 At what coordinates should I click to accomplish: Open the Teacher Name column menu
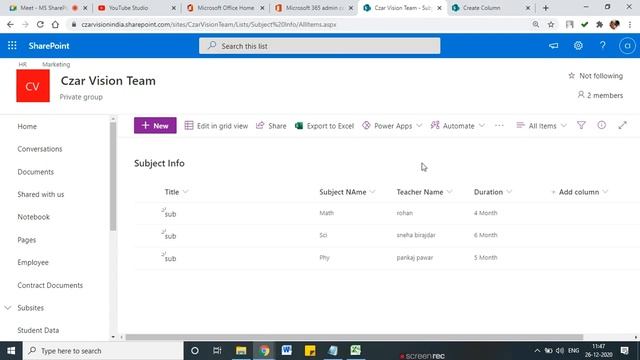[x=424, y=192]
